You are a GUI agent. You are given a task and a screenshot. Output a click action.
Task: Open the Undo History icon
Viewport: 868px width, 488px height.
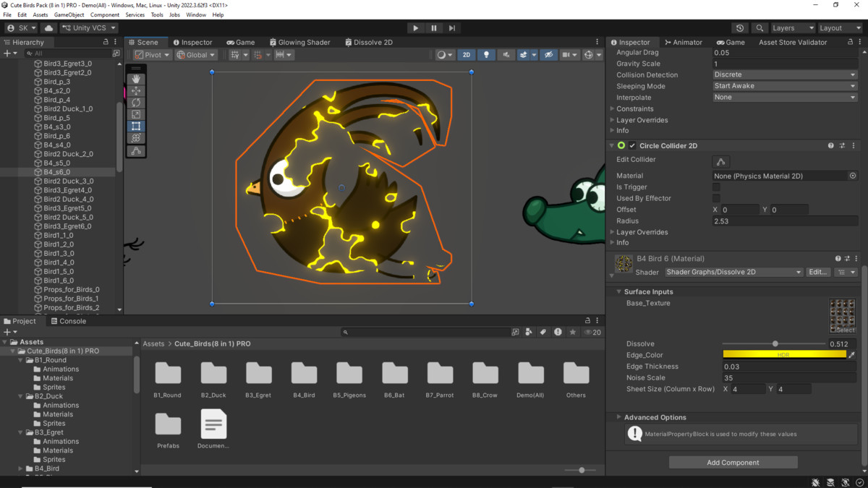(739, 28)
